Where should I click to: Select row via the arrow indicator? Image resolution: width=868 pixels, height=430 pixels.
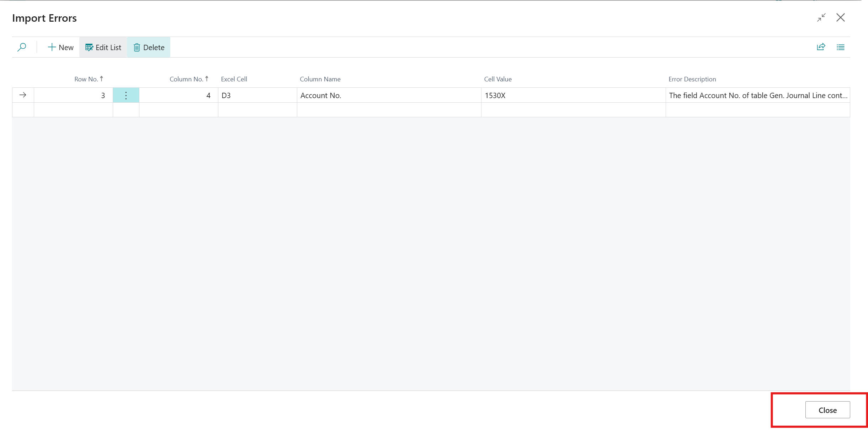pyautogui.click(x=23, y=95)
